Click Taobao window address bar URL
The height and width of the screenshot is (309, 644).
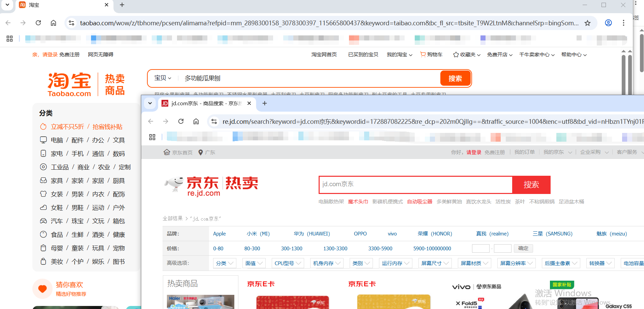coord(329,23)
